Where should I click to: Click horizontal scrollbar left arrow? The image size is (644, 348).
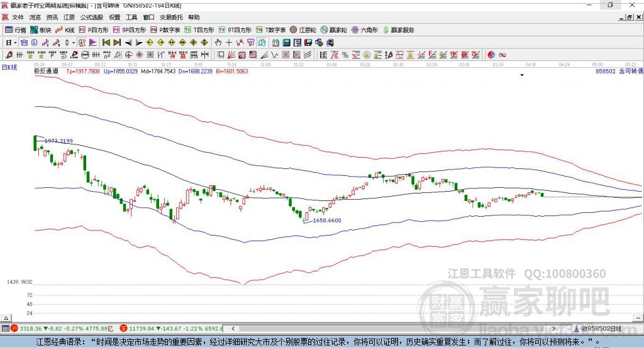pyautogui.click(x=233, y=329)
